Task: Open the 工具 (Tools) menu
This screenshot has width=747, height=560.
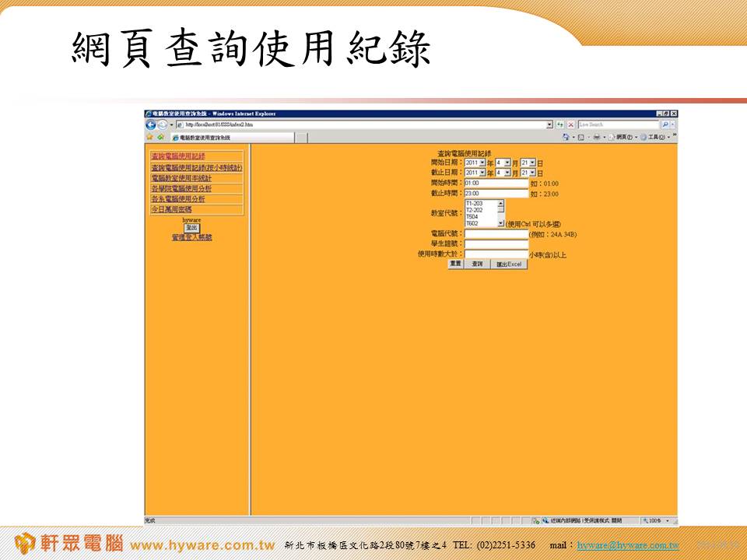Action: [654, 137]
